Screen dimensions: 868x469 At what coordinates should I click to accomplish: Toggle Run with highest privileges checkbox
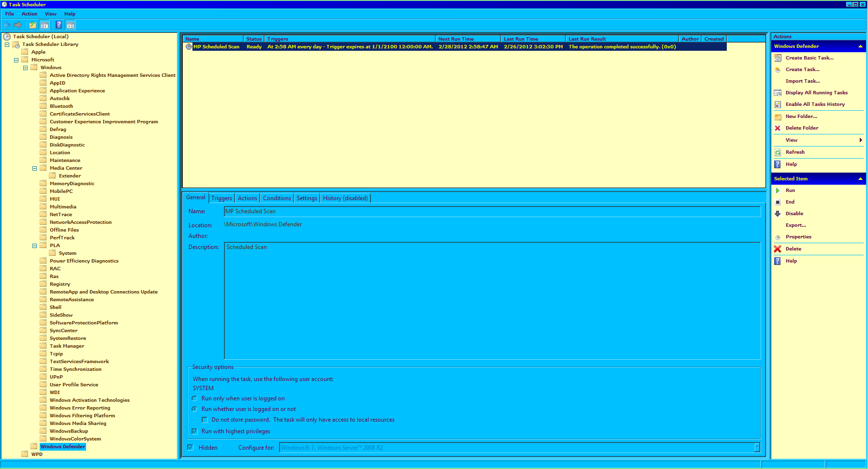194,431
